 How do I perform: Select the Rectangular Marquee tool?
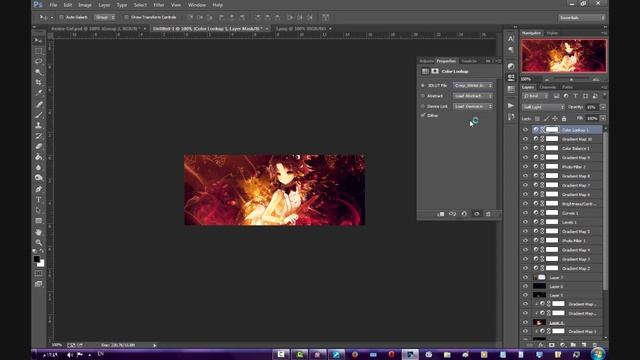(x=38, y=51)
